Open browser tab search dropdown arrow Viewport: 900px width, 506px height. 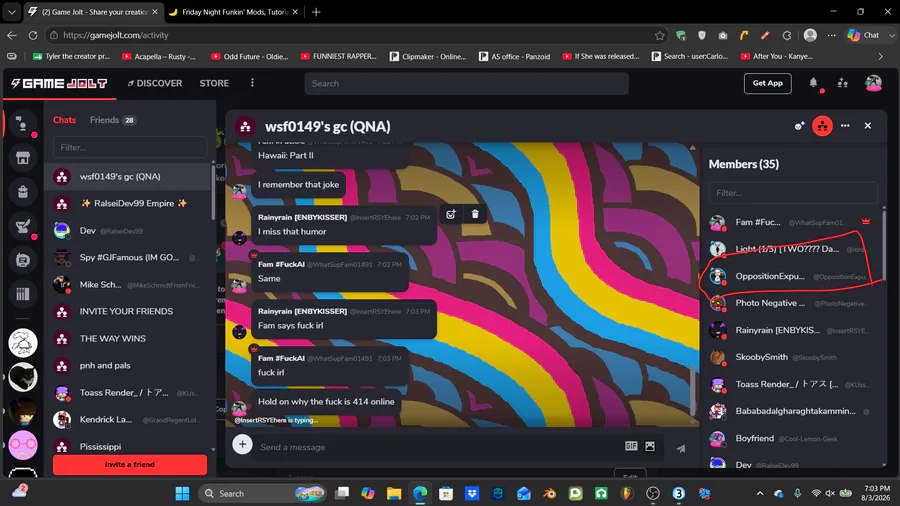[11, 12]
